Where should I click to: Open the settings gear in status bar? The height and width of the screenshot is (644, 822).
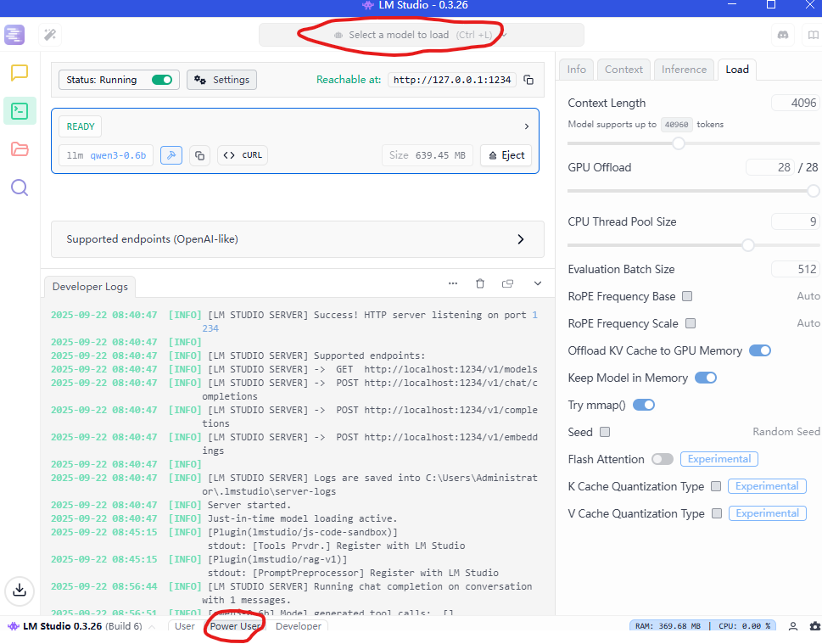pyautogui.click(x=815, y=626)
